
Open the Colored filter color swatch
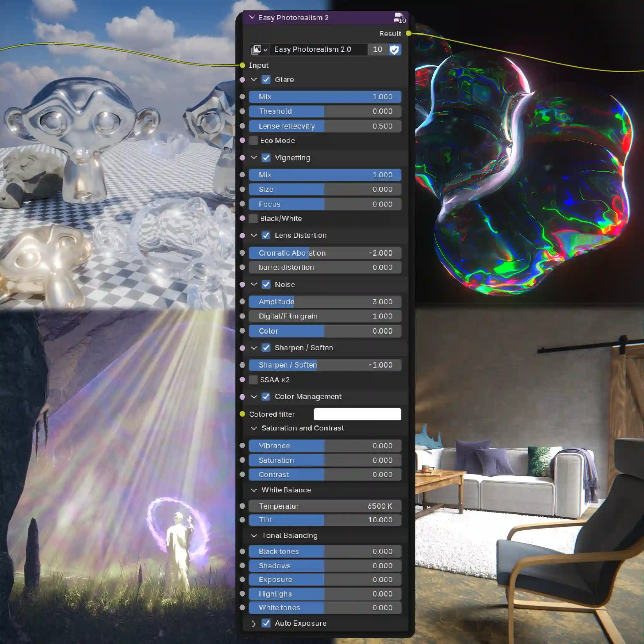coord(357,414)
